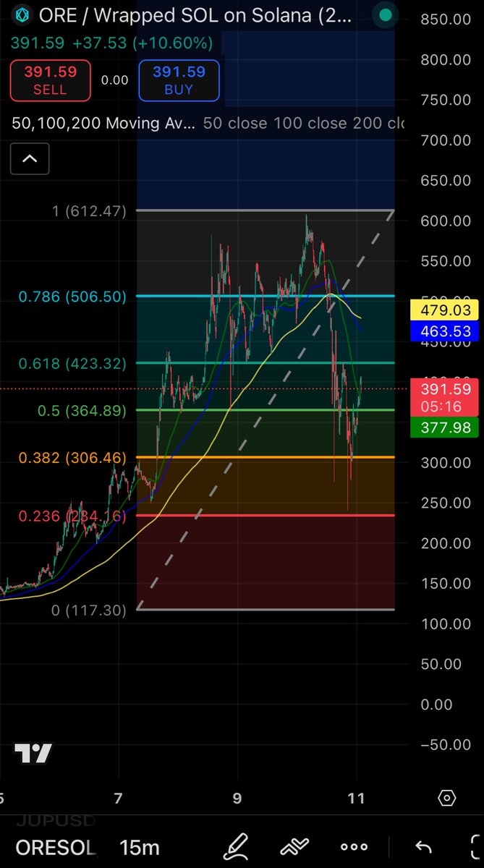Click the green 377.98 moving average price tag
The width and height of the screenshot is (484, 868).
pos(446,427)
